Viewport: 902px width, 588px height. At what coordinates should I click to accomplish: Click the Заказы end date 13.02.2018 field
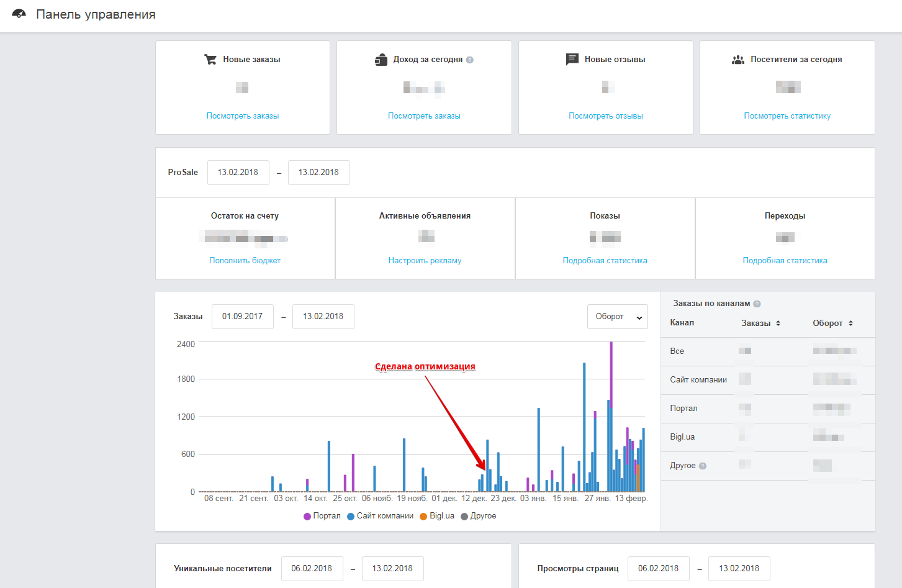pos(323,317)
